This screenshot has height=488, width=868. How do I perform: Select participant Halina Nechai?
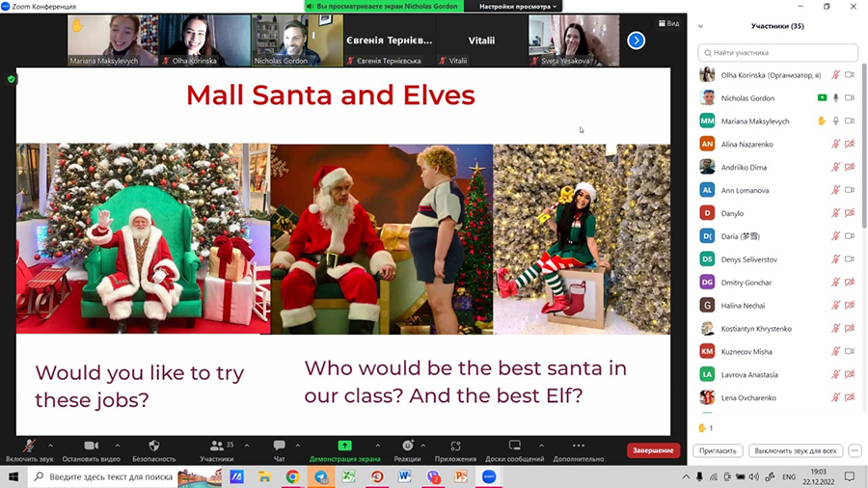777,306
